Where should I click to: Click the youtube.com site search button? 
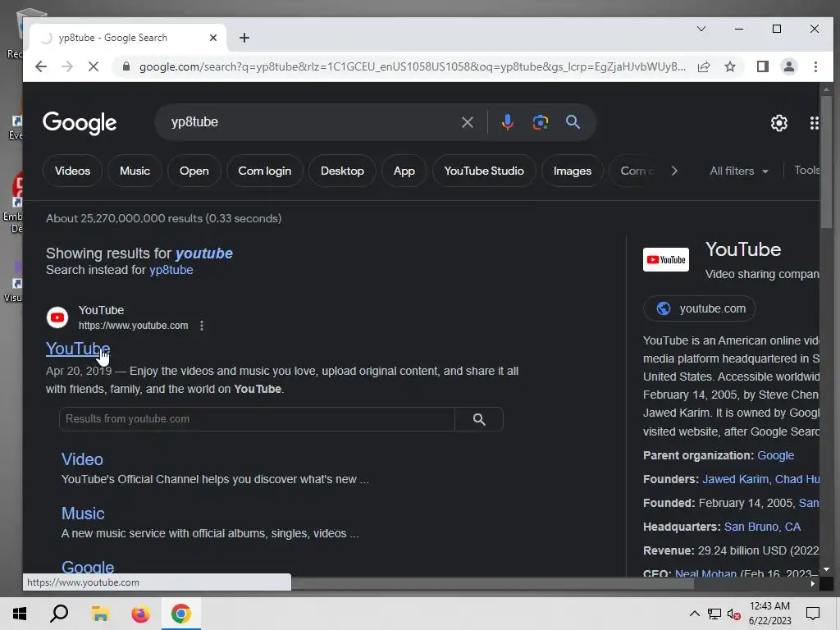(x=479, y=419)
